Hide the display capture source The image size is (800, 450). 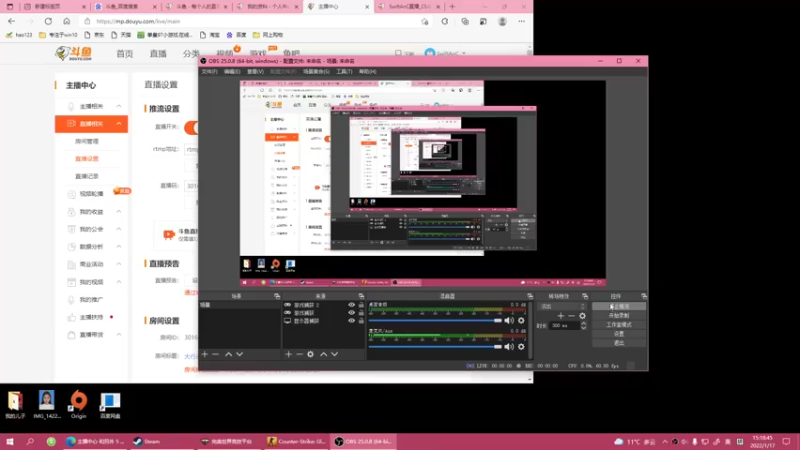(x=351, y=321)
